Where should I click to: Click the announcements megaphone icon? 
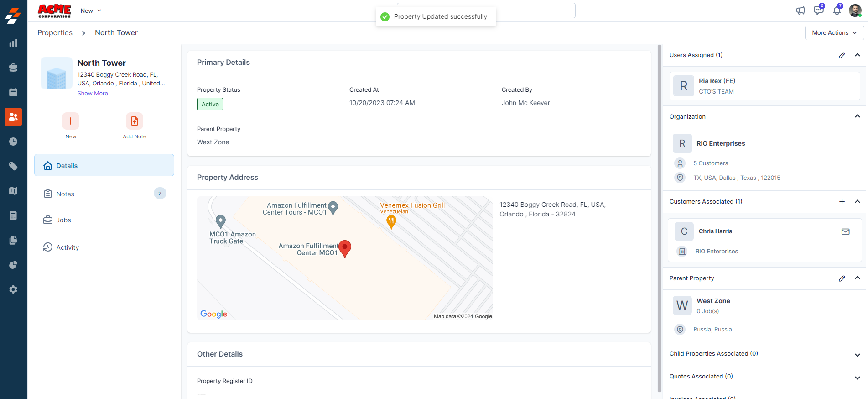coord(800,10)
